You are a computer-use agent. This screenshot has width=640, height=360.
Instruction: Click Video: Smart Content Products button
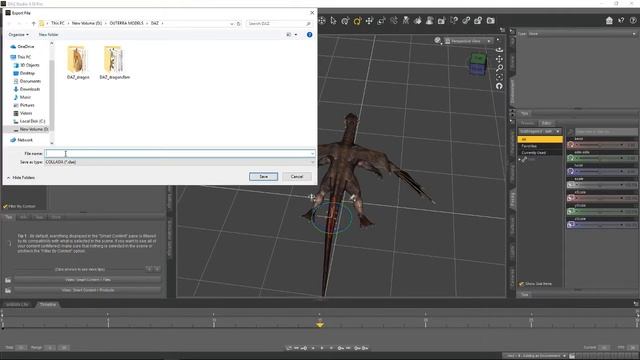(87, 290)
